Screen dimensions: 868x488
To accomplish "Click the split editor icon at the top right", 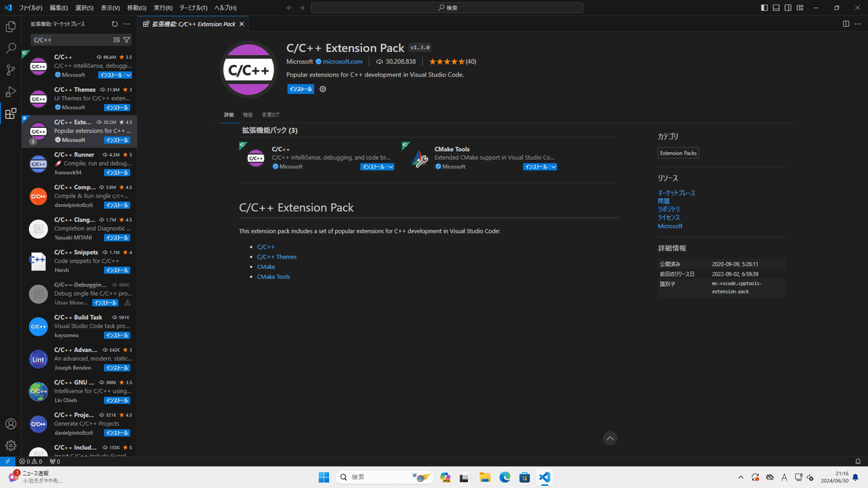I will click(x=846, y=23).
